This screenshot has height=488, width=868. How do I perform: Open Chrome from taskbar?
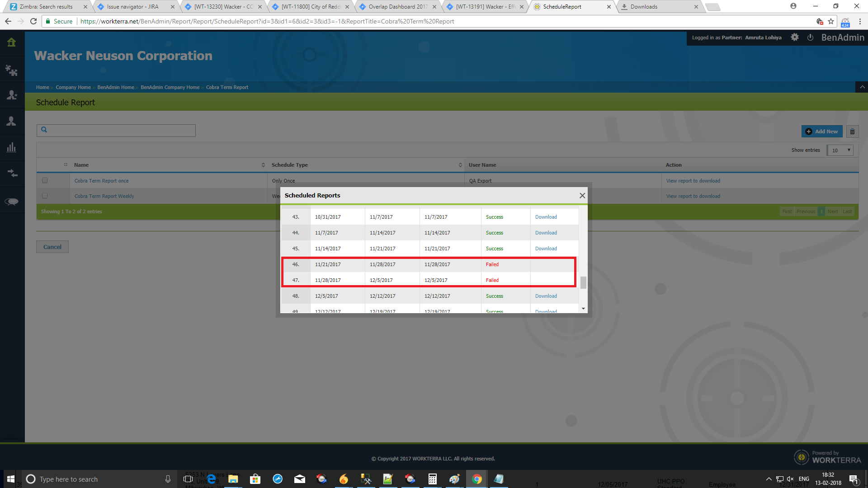tap(476, 479)
